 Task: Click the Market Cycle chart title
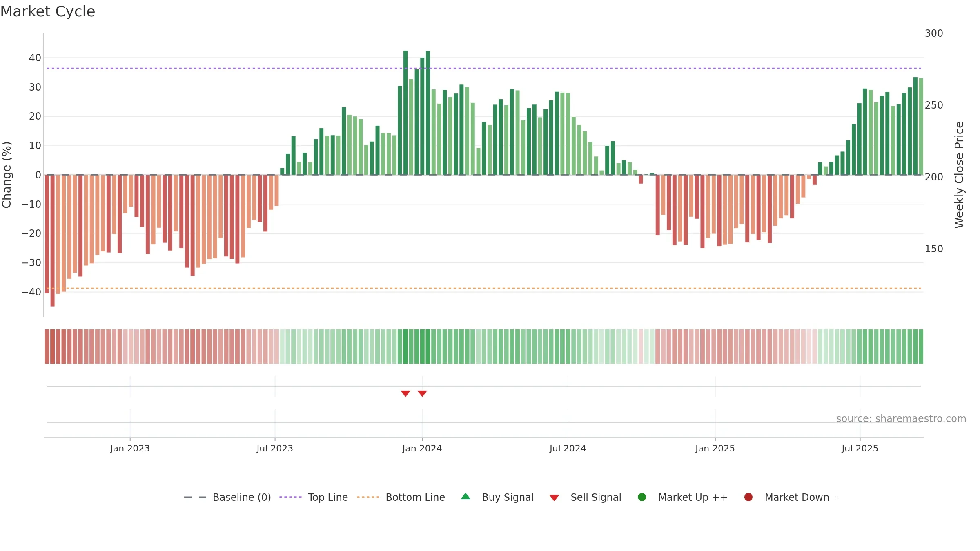[48, 11]
